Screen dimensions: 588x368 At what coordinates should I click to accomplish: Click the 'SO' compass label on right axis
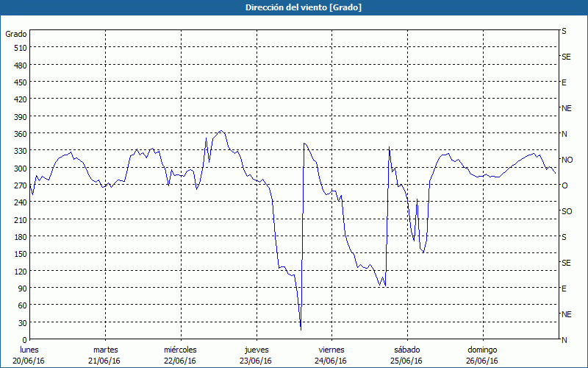pos(567,211)
